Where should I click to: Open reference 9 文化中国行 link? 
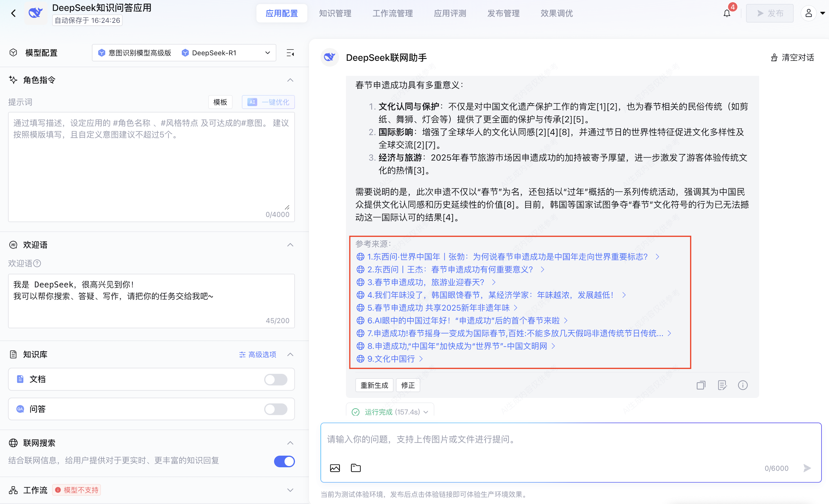coord(390,359)
